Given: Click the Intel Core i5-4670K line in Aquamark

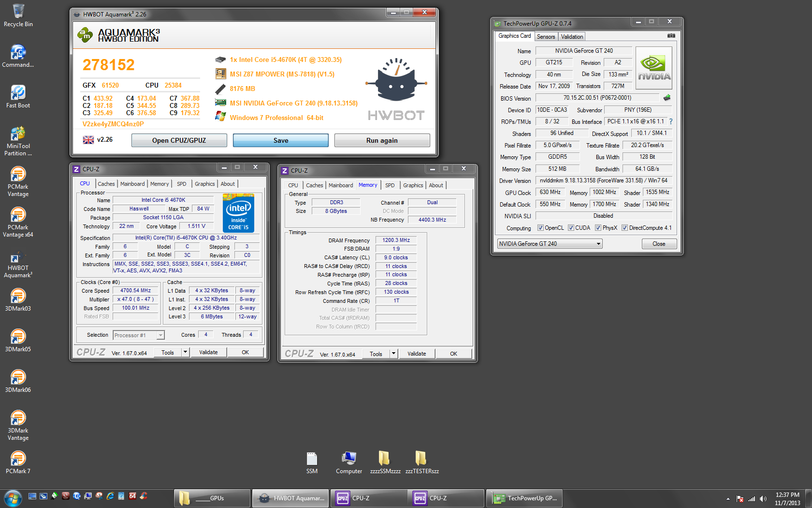Looking at the screenshot, I should coord(286,60).
